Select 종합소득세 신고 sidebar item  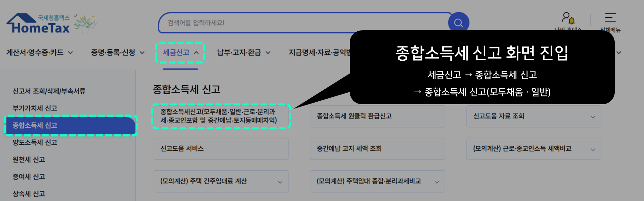click(x=71, y=126)
